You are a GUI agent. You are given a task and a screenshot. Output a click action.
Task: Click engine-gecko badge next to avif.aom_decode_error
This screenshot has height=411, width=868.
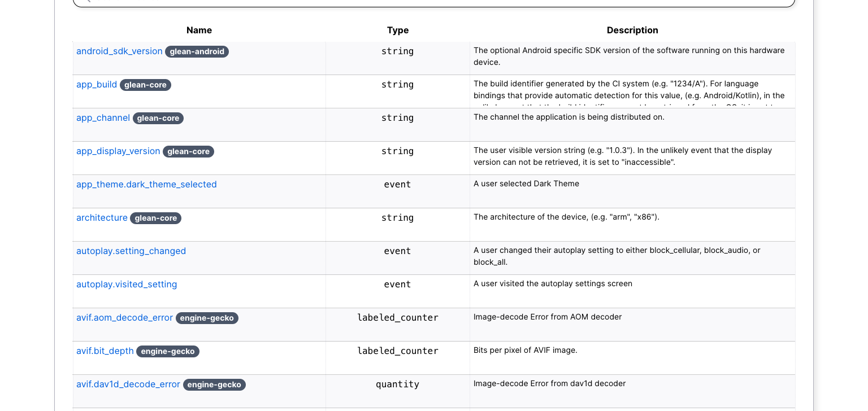click(207, 318)
